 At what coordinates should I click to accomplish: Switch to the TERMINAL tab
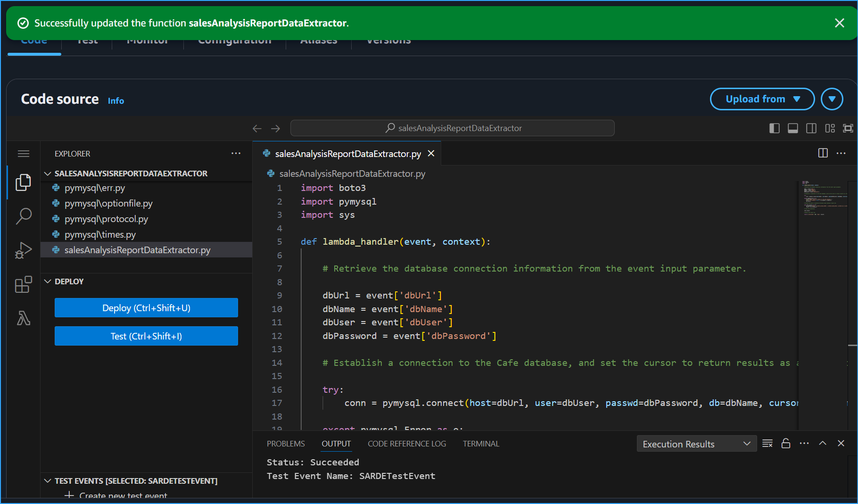point(481,443)
